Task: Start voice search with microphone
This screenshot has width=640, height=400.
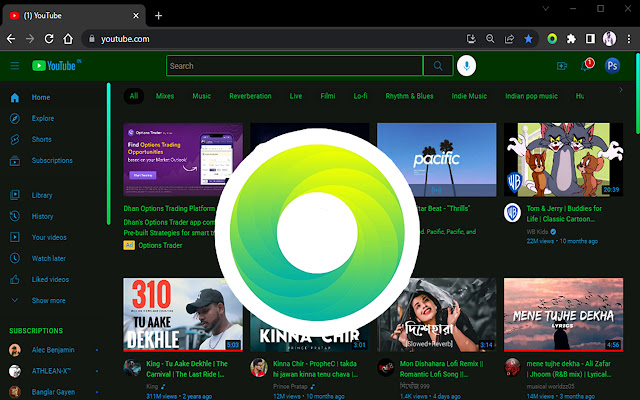Action: (x=467, y=66)
